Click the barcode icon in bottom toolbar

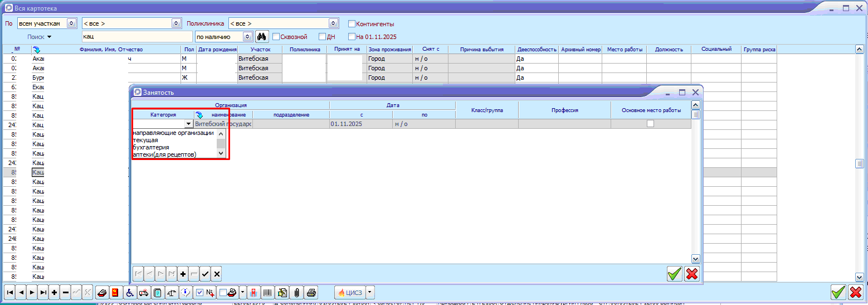click(269, 292)
